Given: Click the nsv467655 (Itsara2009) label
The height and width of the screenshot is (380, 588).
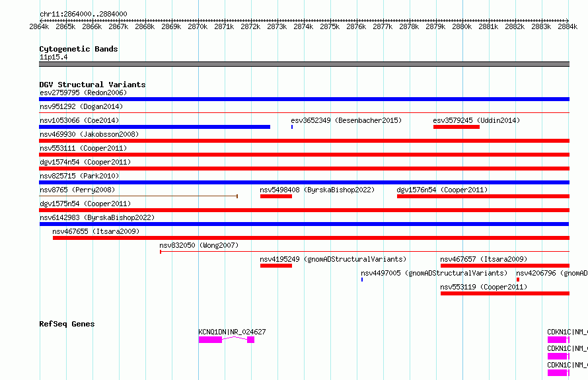Looking at the screenshot, I should (x=96, y=231).
